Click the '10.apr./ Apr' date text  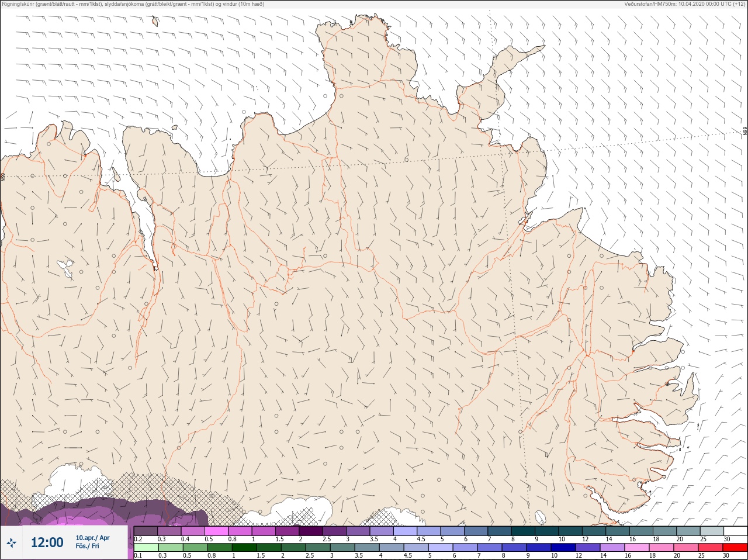92,538
